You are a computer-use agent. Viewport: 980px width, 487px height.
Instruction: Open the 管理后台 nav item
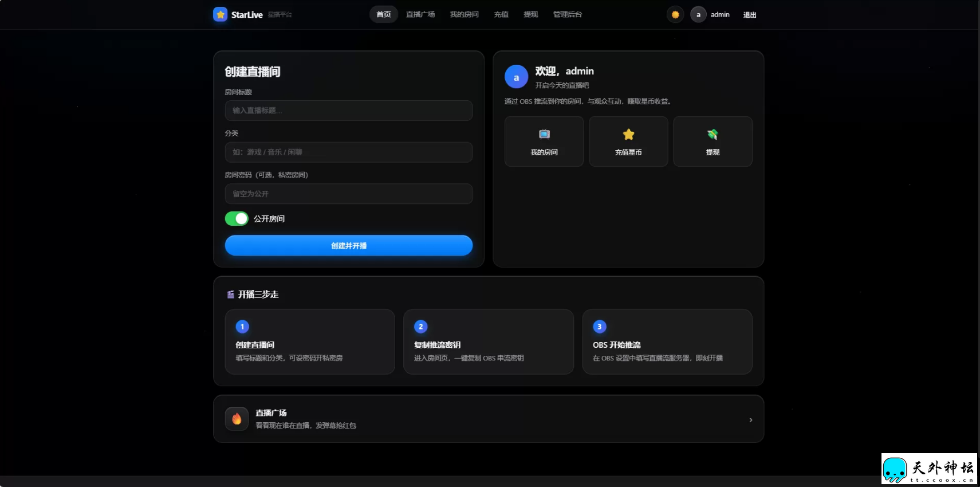coord(568,14)
